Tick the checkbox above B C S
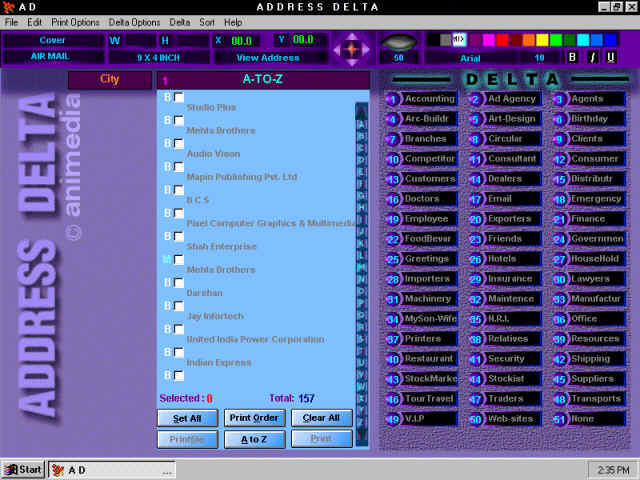Screen dimensions: 640x480 point(179,190)
